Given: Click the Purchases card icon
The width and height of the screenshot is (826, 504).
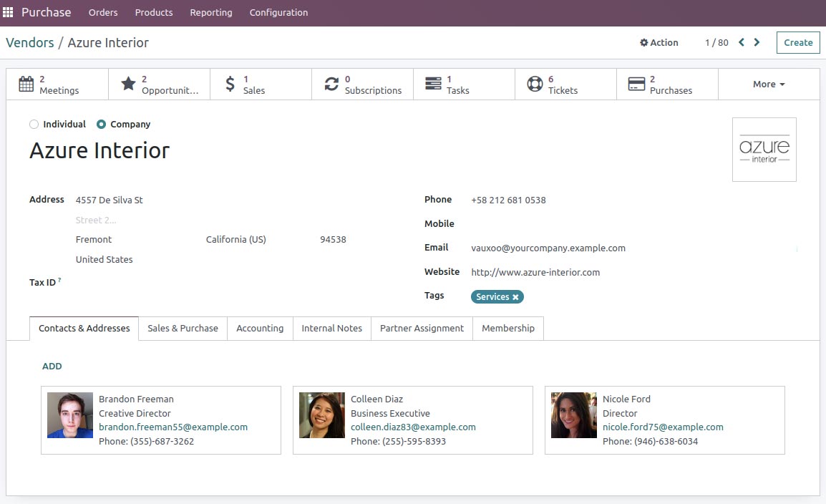Looking at the screenshot, I should (x=636, y=84).
